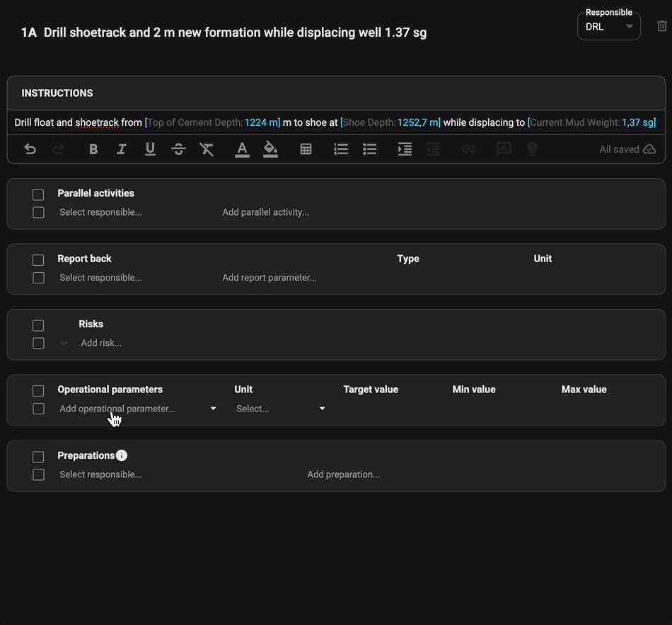Apply a bulleted list to the instructions
This screenshot has height=625, width=672.
point(369,149)
